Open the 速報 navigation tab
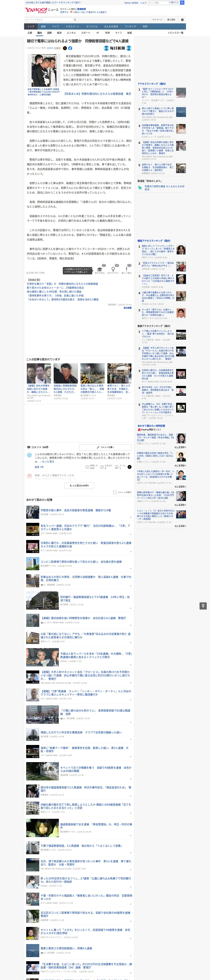The width and height of the screenshot is (210, 980). click(x=43, y=27)
